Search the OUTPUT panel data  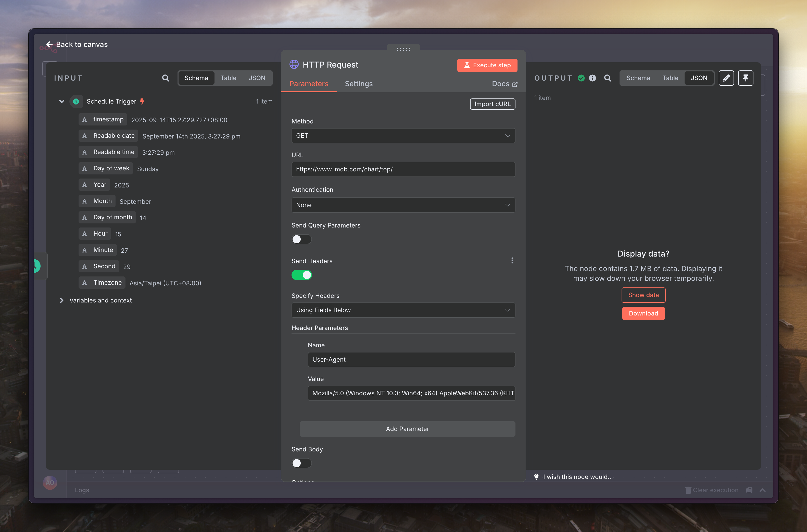[x=608, y=78]
